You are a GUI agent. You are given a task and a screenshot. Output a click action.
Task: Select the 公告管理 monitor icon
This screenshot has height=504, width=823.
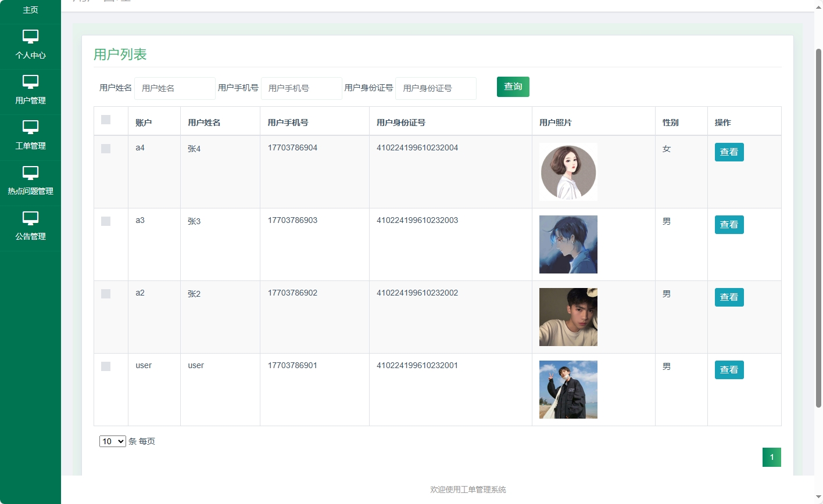pos(30,219)
